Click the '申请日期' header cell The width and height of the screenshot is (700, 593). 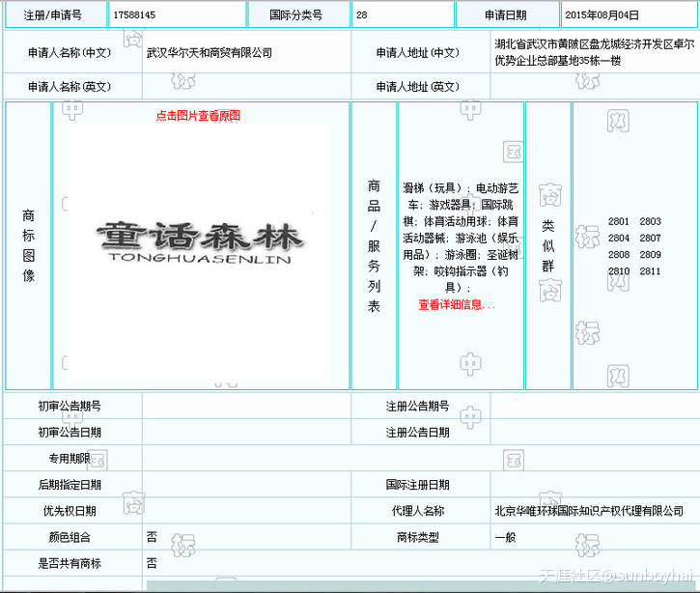click(x=508, y=14)
